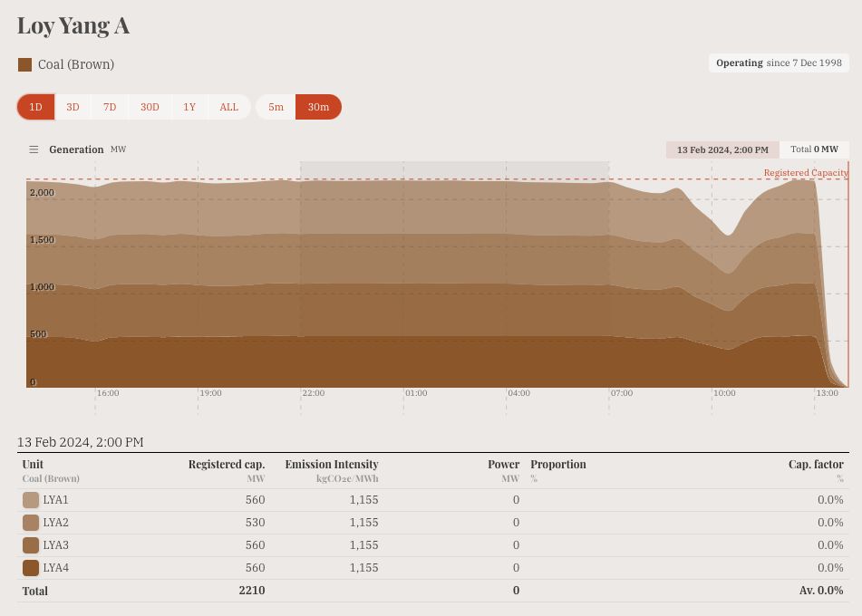This screenshot has width=862, height=616.
Task: Click the Loy Yang A heading
Action: click(x=73, y=26)
